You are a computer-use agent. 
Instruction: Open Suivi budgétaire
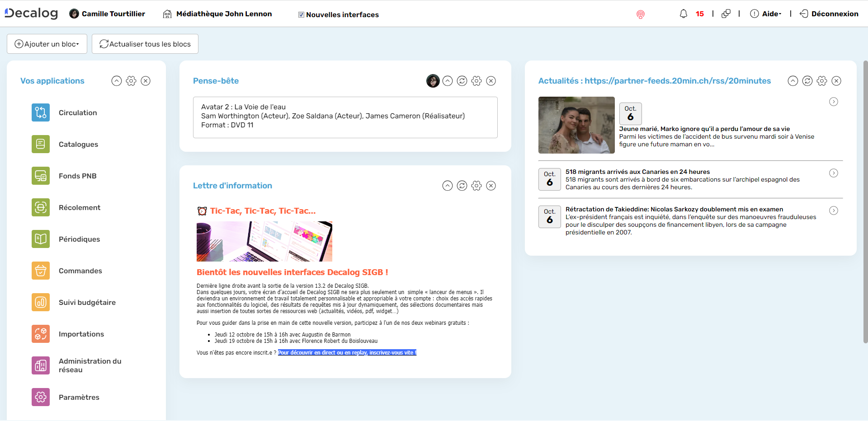[x=87, y=302]
